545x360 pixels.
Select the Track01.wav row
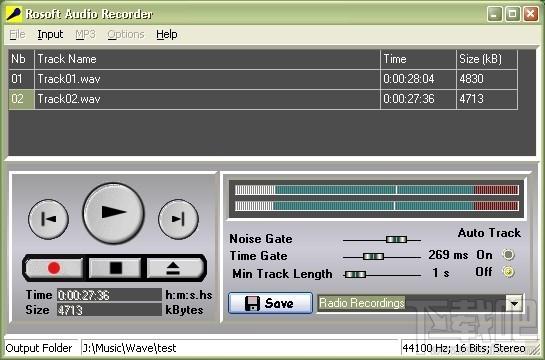pyautogui.click(x=263, y=79)
